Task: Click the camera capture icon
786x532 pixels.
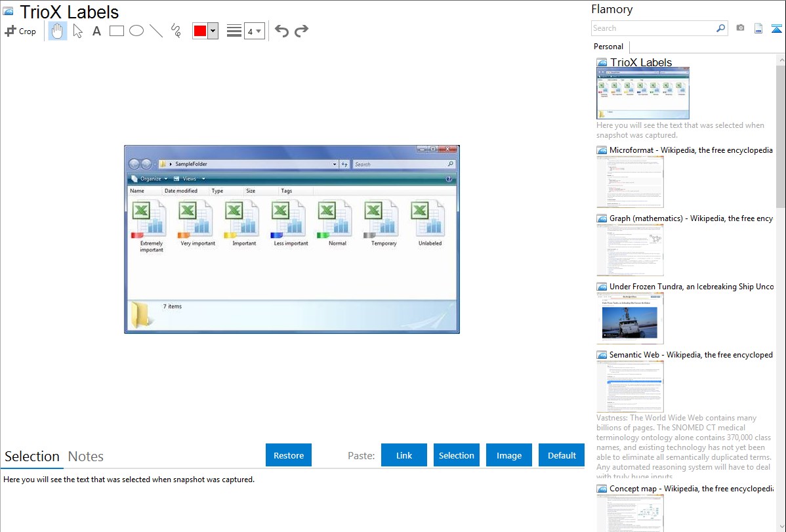Action: (x=740, y=28)
